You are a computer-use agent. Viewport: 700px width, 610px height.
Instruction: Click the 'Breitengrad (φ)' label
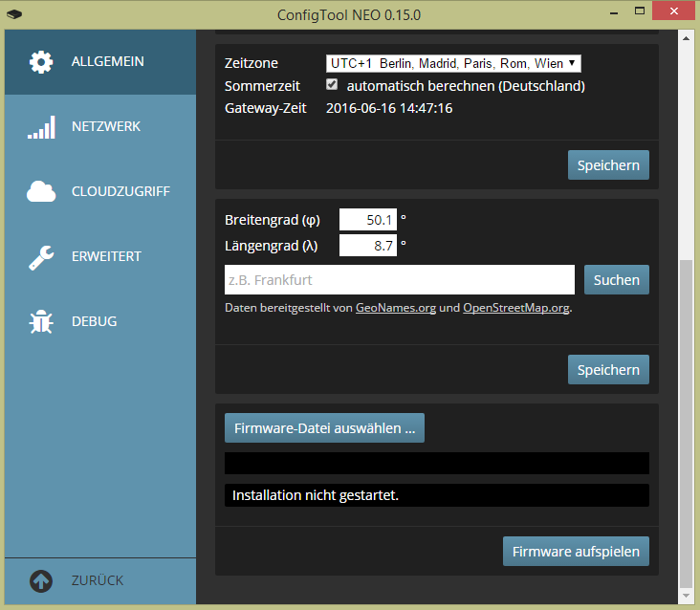click(x=273, y=220)
